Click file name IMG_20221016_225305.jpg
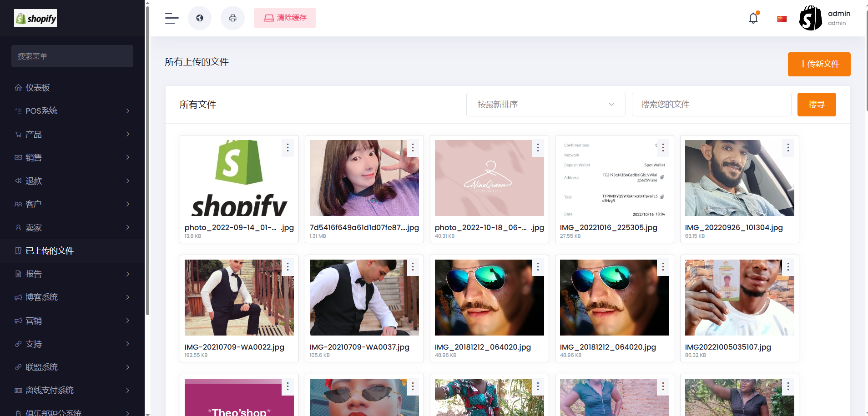 pyautogui.click(x=609, y=227)
